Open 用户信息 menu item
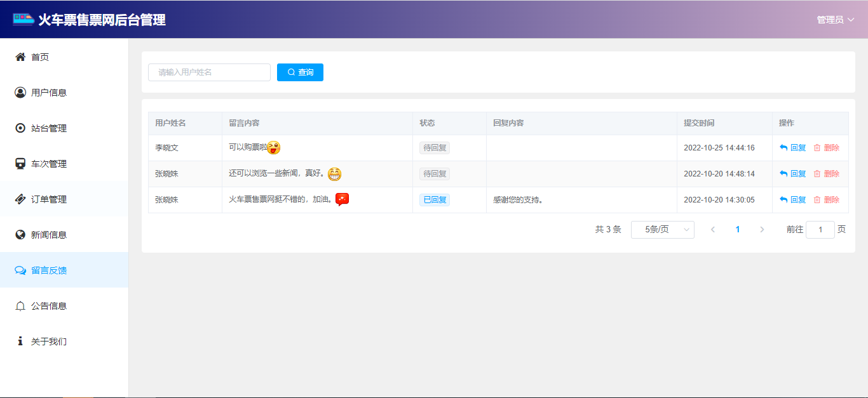 pyautogui.click(x=64, y=93)
